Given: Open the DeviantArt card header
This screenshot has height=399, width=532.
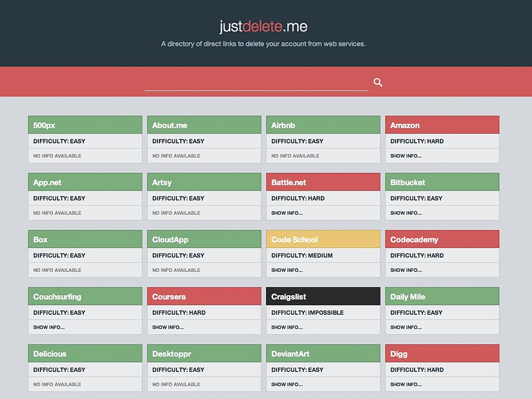Looking at the screenshot, I should pos(323,353).
